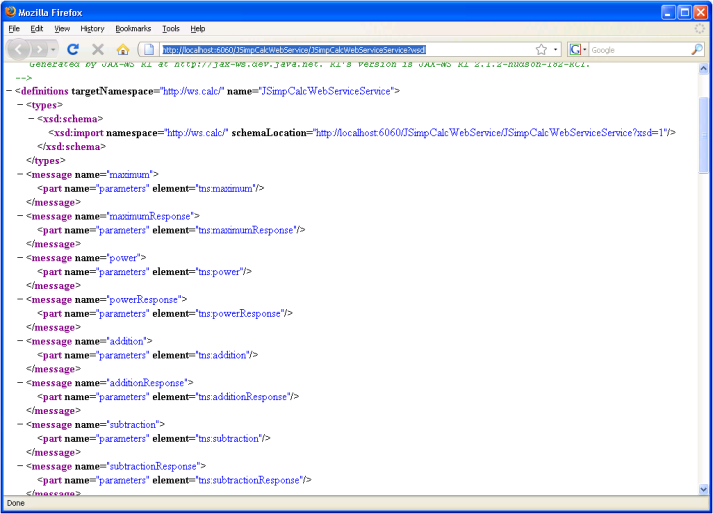Click the search magnifying glass icon
Image resolution: width=713 pixels, height=514 pixels.
[x=697, y=49]
